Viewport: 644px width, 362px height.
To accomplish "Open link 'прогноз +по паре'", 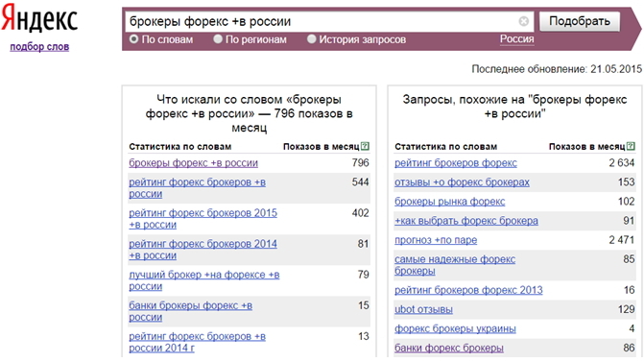I will pos(436,240).
